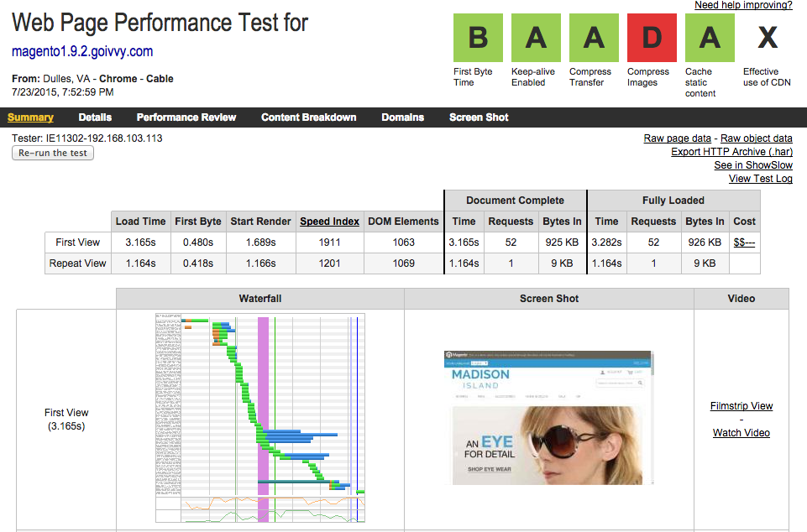Click the First View (3.165s) label

(66, 420)
